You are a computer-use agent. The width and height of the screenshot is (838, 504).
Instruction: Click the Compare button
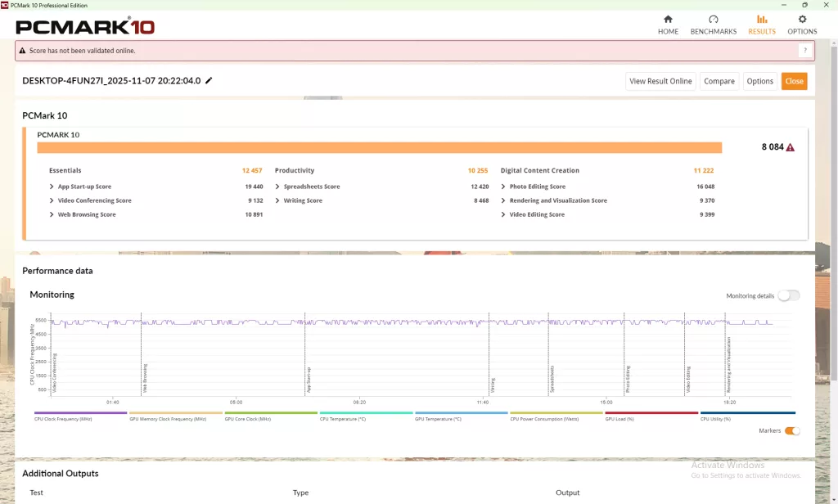point(719,81)
